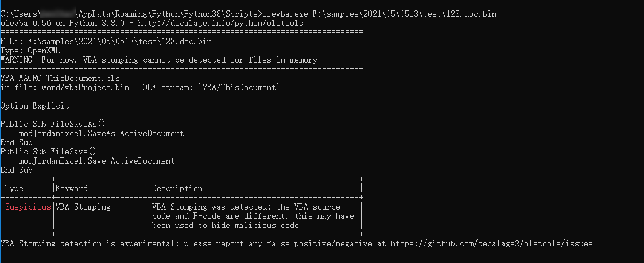
Task: Click the FILE: path line
Action: point(106,42)
